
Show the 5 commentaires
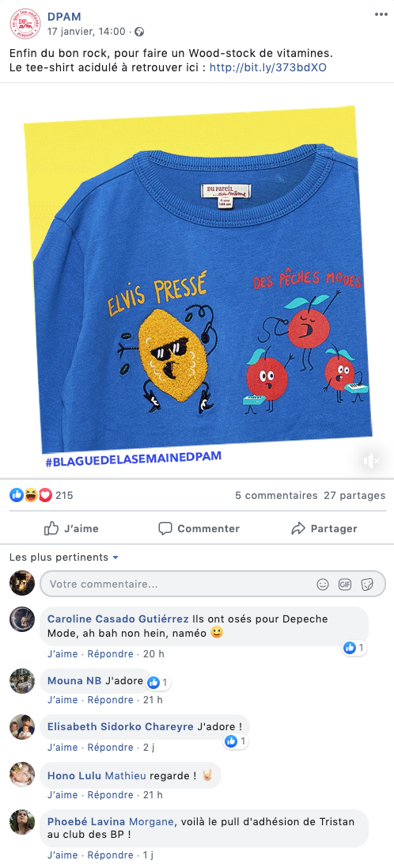[276, 496]
